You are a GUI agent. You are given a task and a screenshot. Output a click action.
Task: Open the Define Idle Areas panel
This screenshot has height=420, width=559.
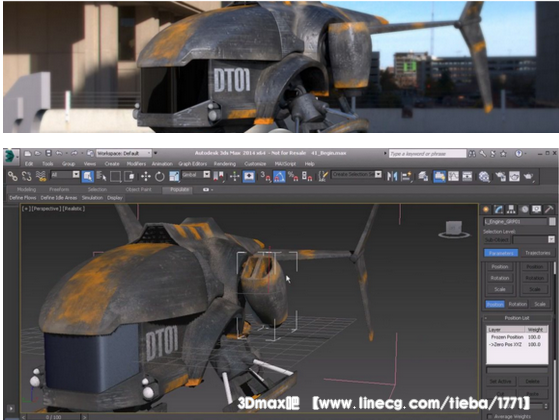[x=59, y=198]
